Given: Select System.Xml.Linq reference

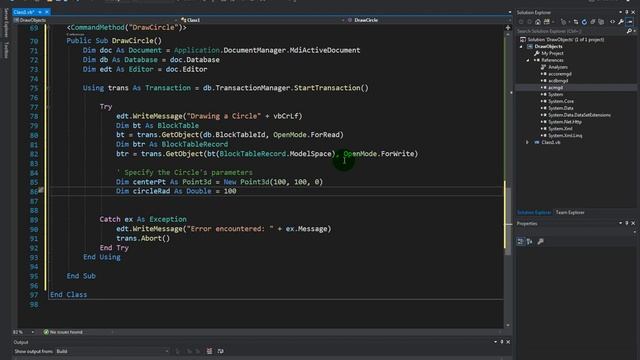Looking at the screenshot, I should point(565,136).
